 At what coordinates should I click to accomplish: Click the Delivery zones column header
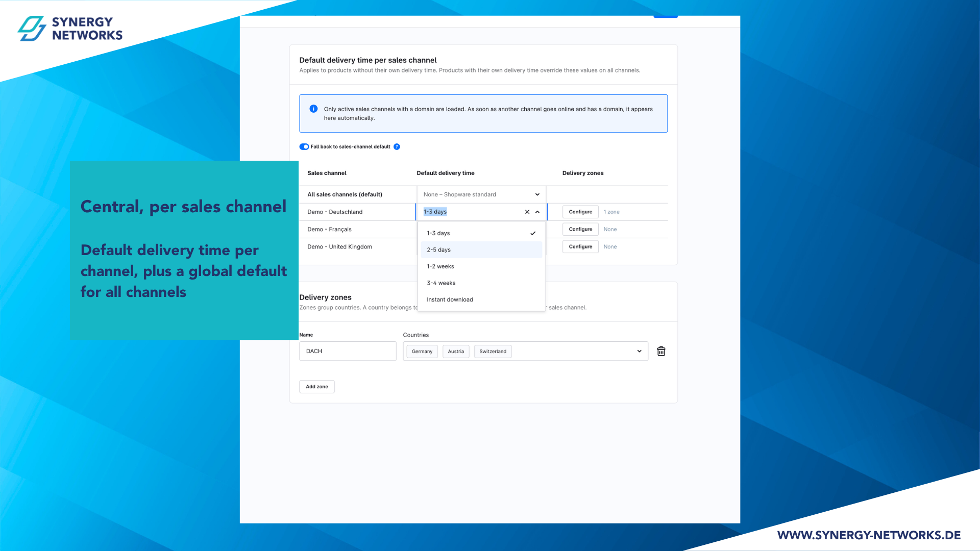583,173
